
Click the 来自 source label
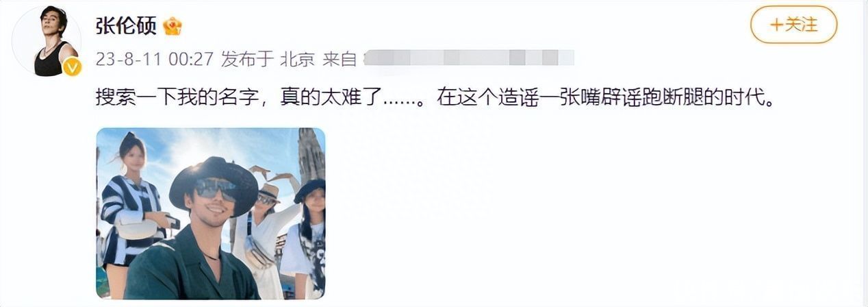pos(340,60)
